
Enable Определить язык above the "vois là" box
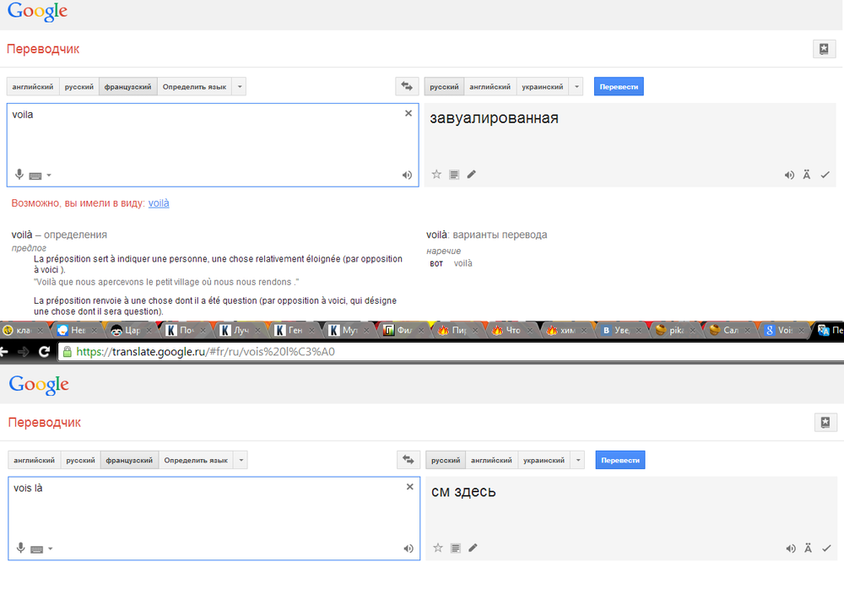[196, 461]
